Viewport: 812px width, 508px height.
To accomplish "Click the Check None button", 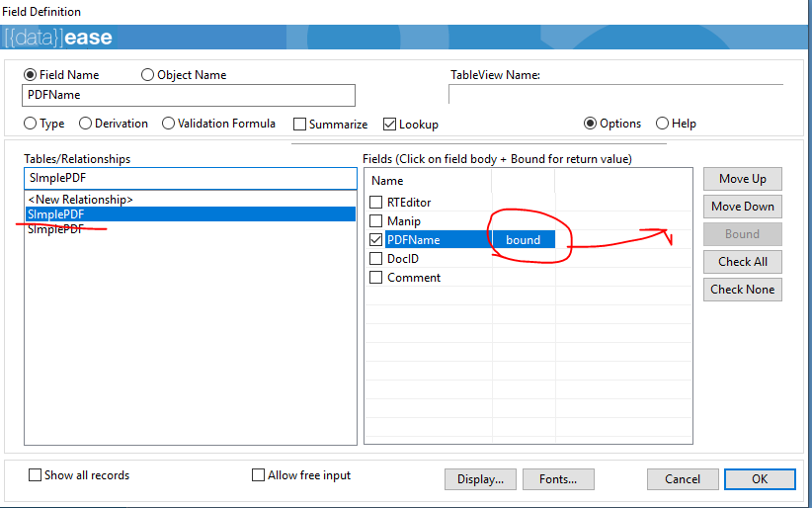I will (x=743, y=290).
